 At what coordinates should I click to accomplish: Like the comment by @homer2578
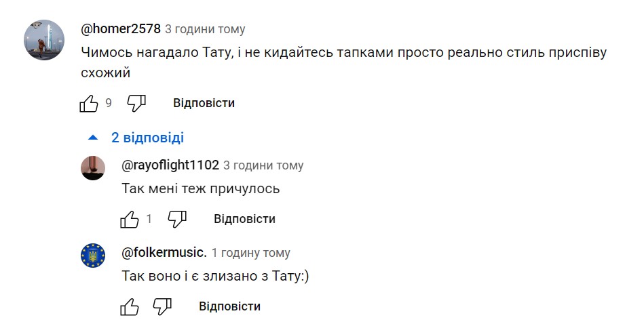pyautogui.click(x=89, y=104)
